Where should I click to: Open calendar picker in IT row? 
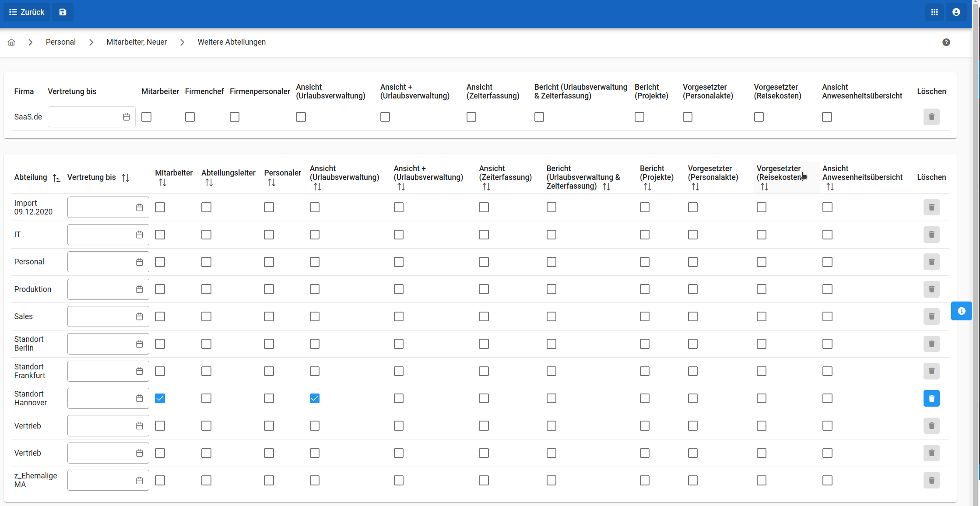(x=139, y=235)
